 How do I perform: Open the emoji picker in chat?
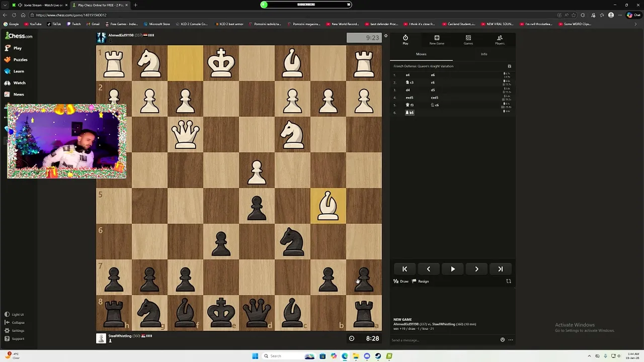coord(502,340)
